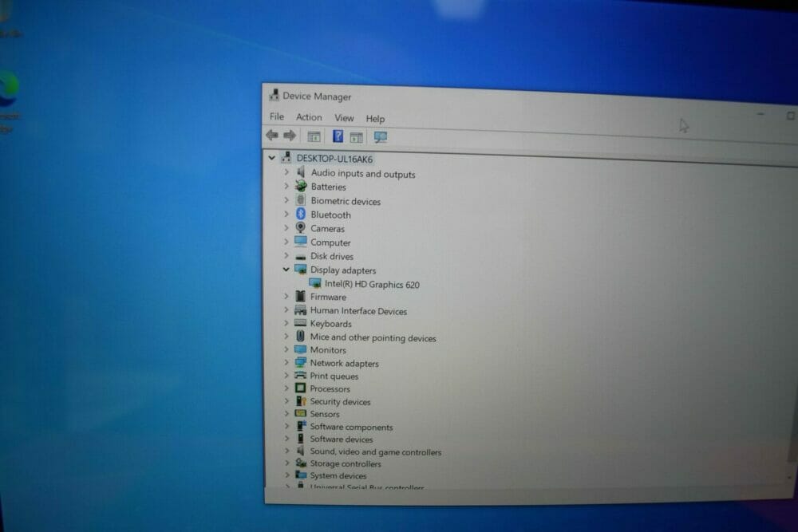
Task: Click the Keyboards category icon
Action: [301, 323]
